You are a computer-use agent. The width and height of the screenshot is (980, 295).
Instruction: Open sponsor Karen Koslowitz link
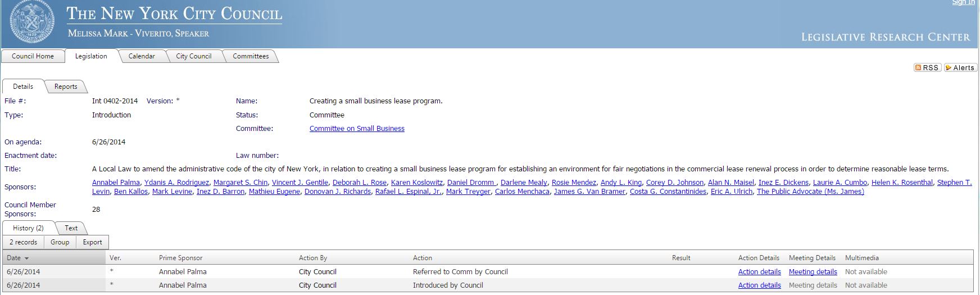[x=417, y=183]
